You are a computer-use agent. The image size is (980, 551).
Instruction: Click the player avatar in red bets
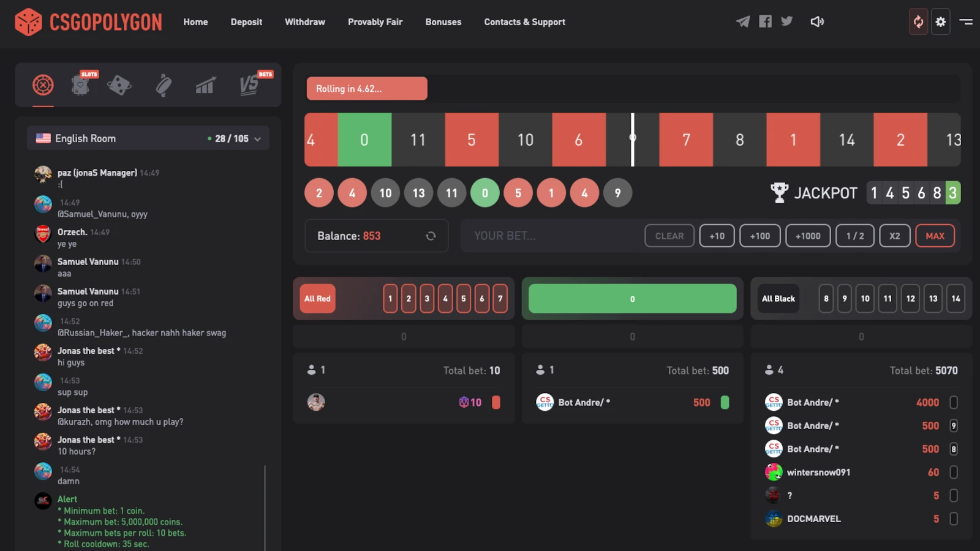point(316,402)
